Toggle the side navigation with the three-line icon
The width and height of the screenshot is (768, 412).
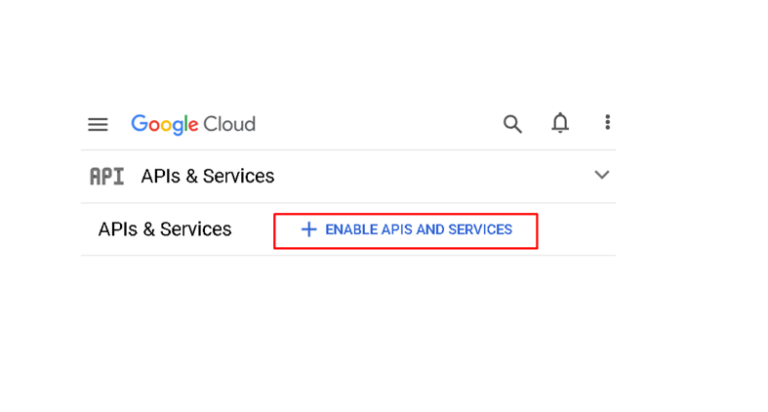point(97,124)
